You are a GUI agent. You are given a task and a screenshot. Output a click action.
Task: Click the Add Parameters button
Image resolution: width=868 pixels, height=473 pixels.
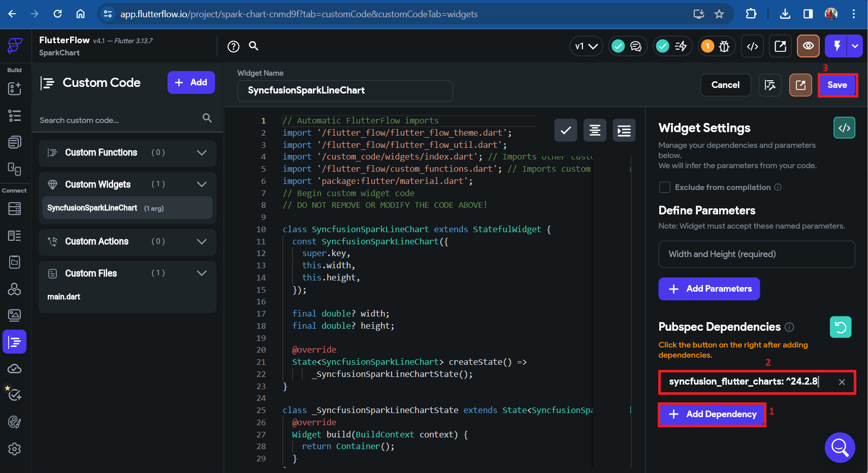click(x=709, y=289)
